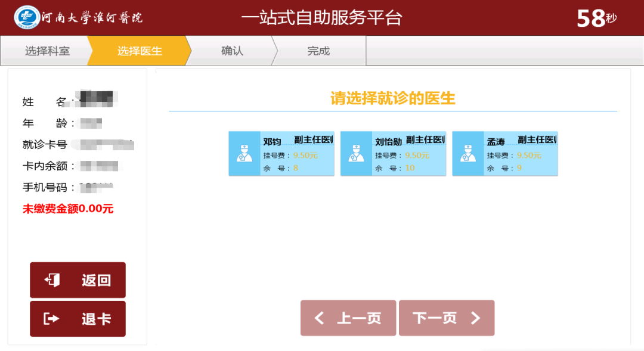Click 挂号费 9.50元 on 邓钧 card
This screenshot has width=644, height=351.
[x=290, y=155]
